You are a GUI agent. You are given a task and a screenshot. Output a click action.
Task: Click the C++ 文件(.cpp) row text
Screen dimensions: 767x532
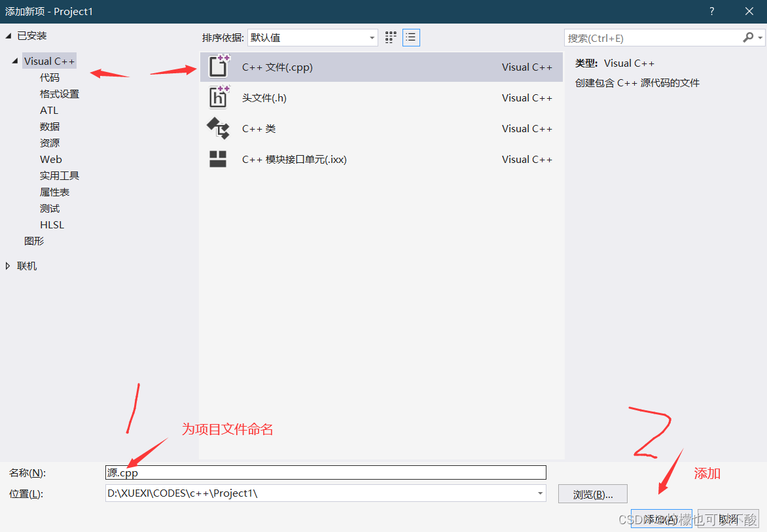(x=277, y=67)
